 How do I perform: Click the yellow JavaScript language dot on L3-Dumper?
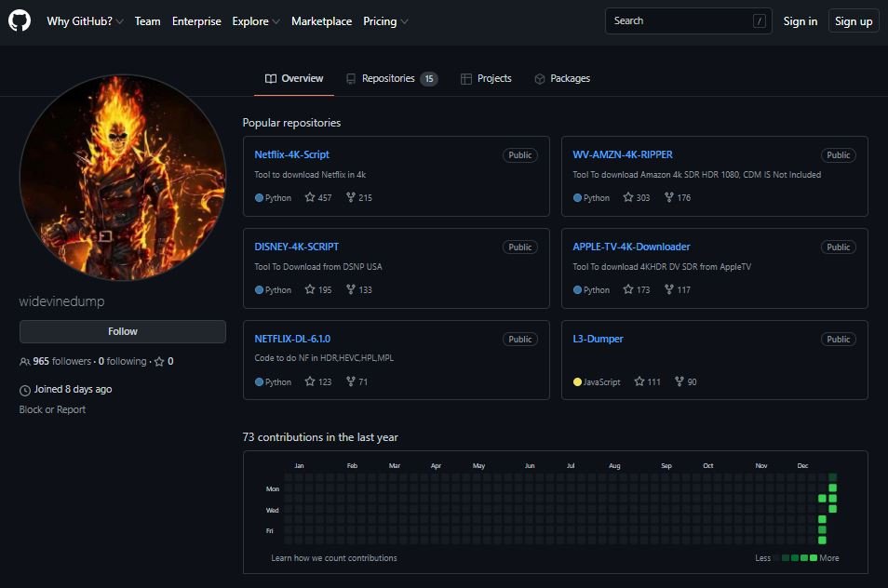point(577,382)
